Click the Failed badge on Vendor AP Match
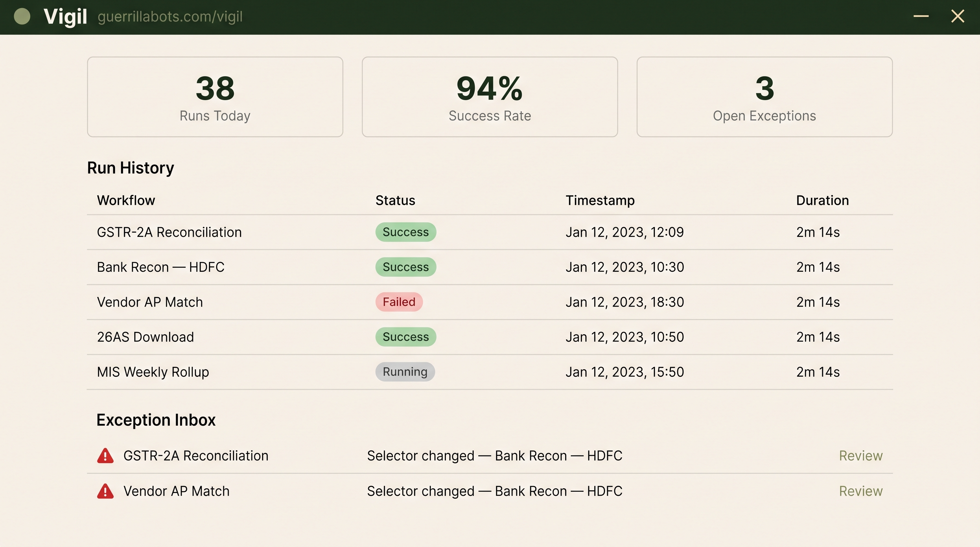The width and height of the screenshot is (980, 547). pos(399,302)
